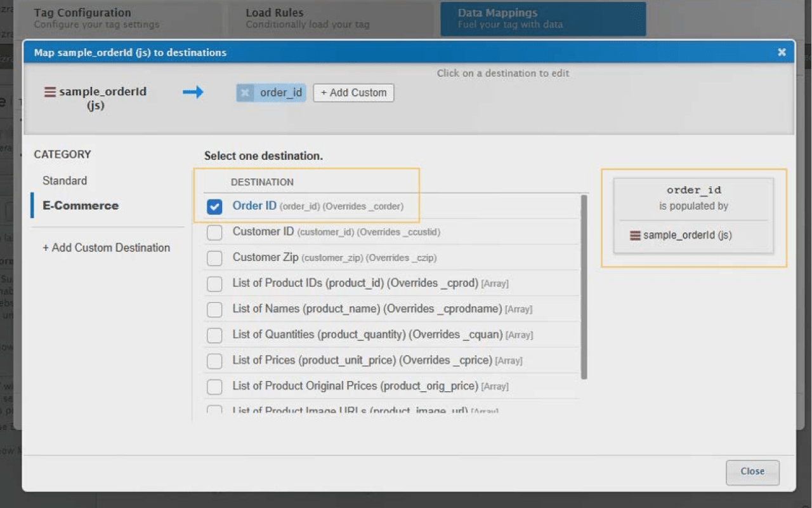
Task: Uncheck the Order ID destination checkbox
Action: tap(214, 206)
